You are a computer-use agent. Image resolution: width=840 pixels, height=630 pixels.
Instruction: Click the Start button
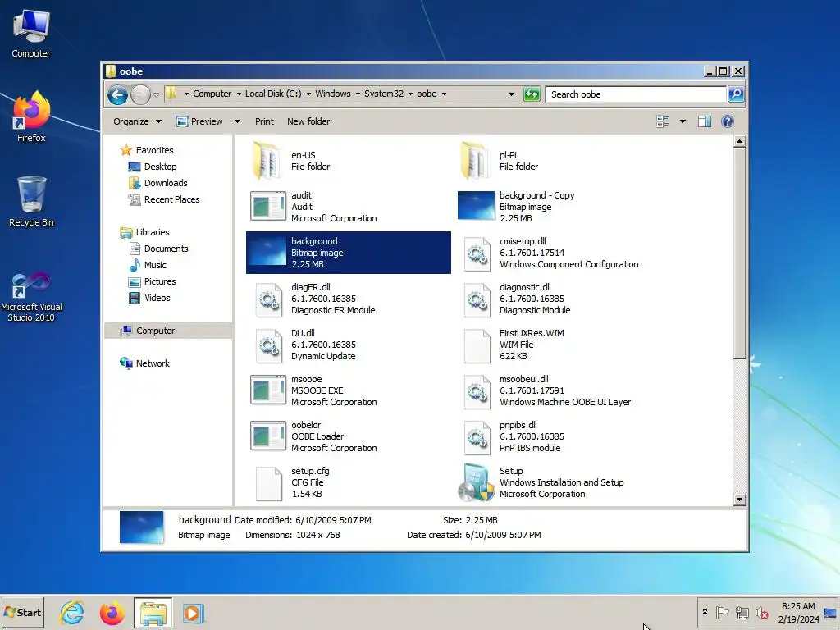click(x=22, y=612)
